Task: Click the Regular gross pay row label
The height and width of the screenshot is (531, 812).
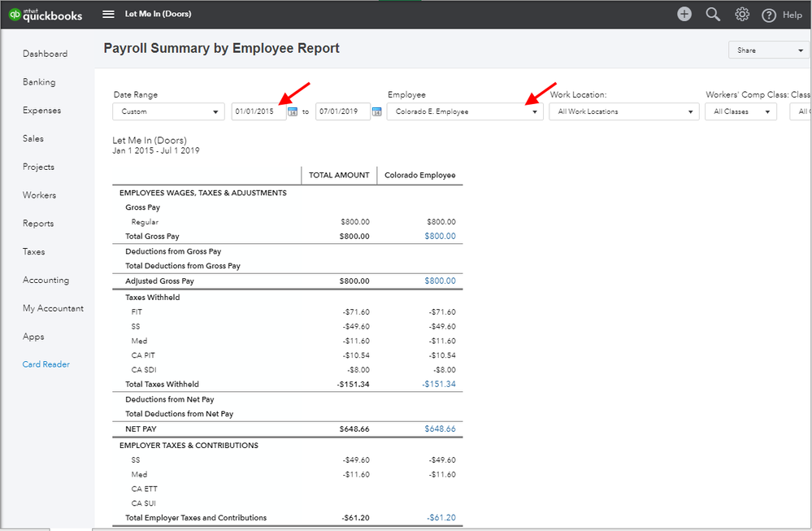Action: click(x=145, y=222)
